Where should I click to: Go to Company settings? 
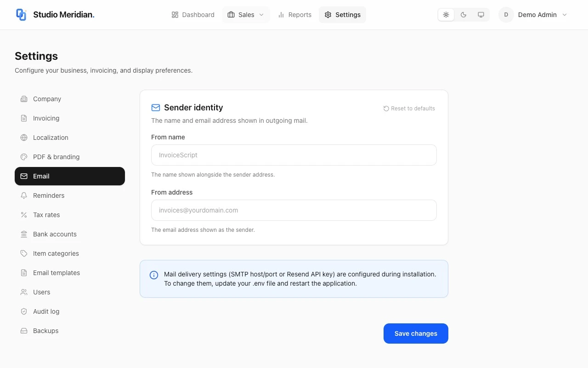click(x=70, y=99)
